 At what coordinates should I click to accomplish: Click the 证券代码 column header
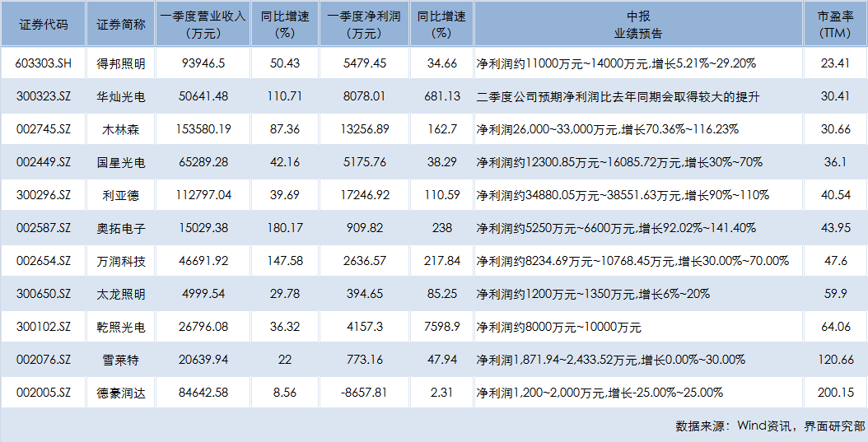tap(43, 25)
